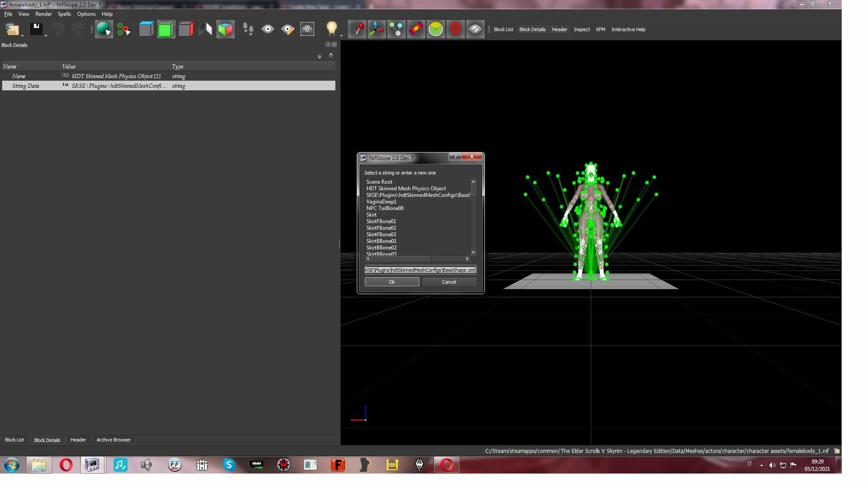Image resolution: width=868 pixels, height=488 pixels.
Task: Toggle the XYZ axes display
Action: 377,29
